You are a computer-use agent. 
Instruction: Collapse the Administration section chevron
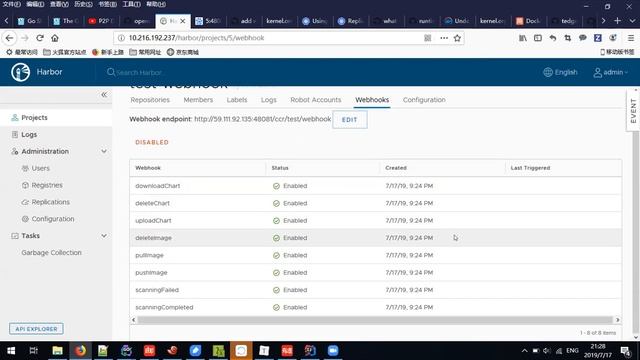pyautogui.click(x=104, y=151)
